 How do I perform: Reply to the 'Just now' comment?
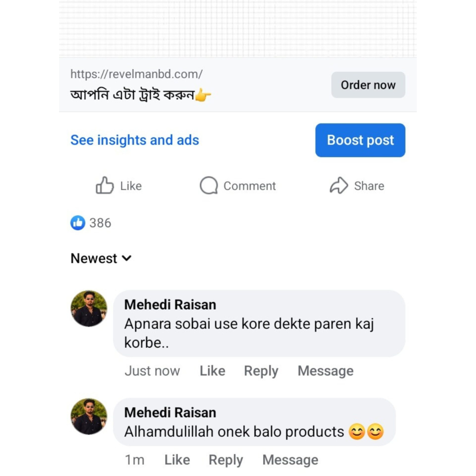click(261, 371)
